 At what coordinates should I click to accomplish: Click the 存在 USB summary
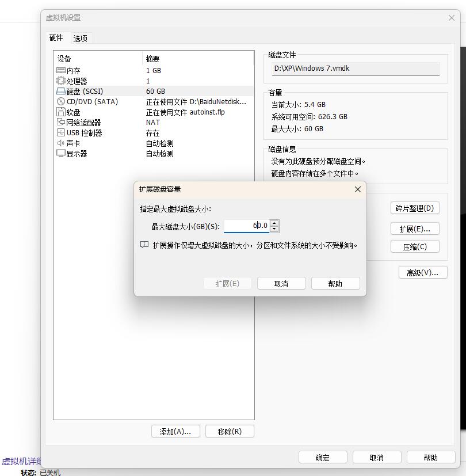click(153, 133)
